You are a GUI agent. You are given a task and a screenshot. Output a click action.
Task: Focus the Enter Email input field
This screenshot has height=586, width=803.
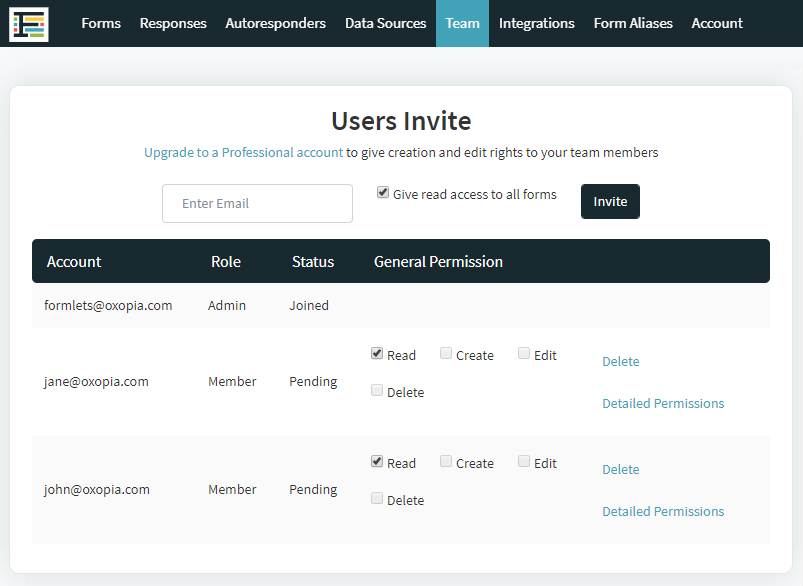coord(257,203)
